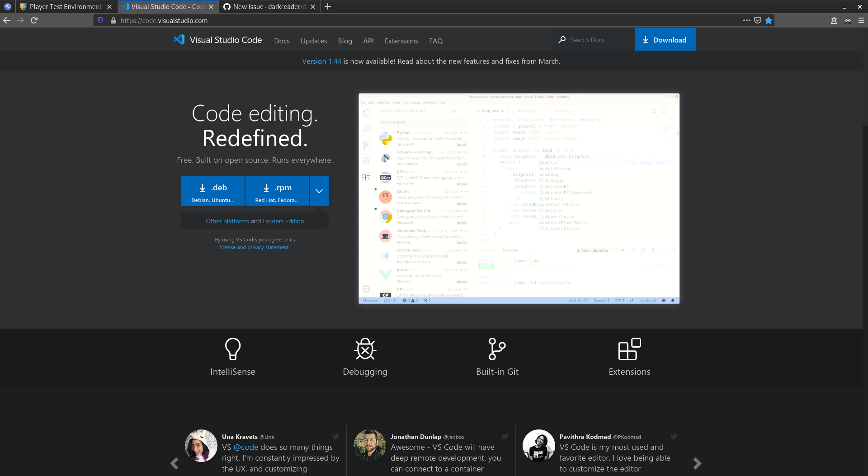Click the Debugging bug icon
868x476 pixels.
click(365, 348)
